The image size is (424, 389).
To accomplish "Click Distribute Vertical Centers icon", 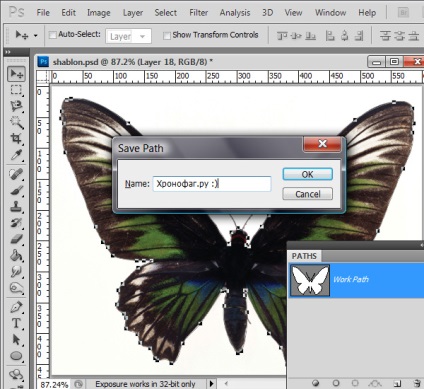I will (x=399, y=35).
